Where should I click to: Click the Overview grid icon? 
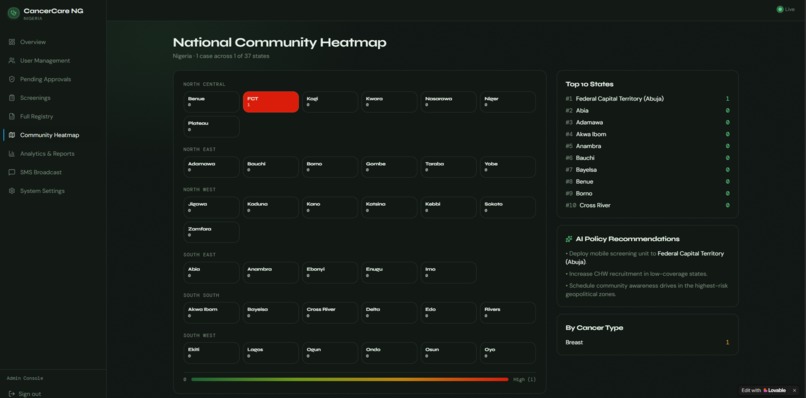point(12,42)
